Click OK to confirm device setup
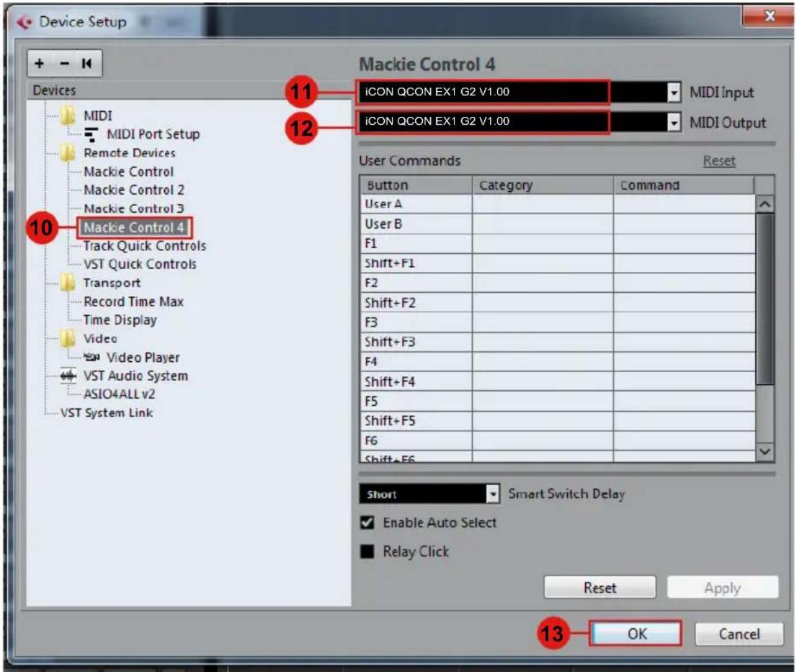The height and width of the screenshot is (672, 796). (637, 634)
